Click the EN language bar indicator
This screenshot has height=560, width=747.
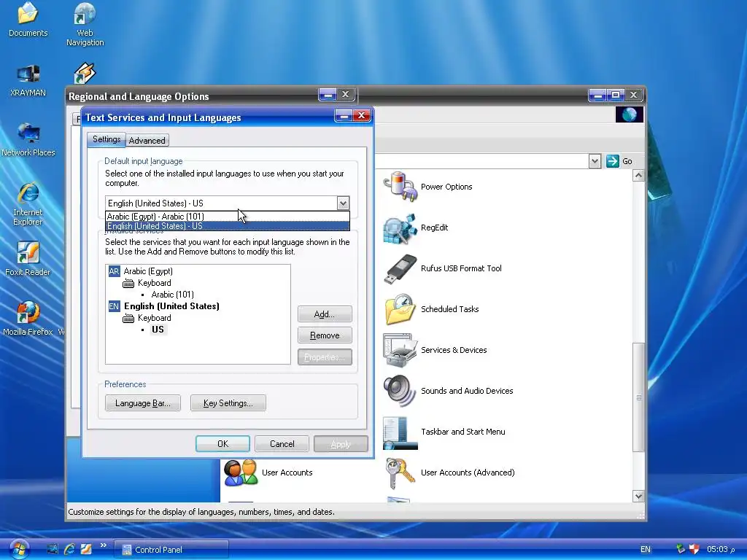[x=646, y=549]
